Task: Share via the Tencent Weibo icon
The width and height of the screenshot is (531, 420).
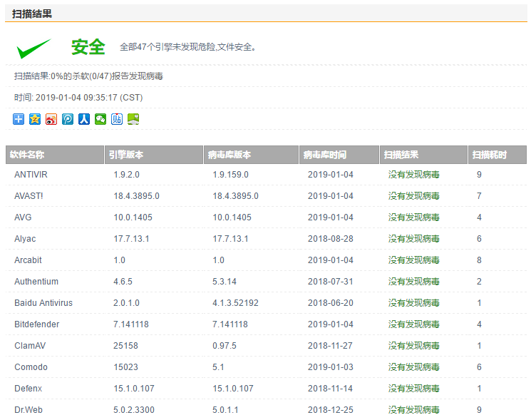Action: click(x=68, y=119)
